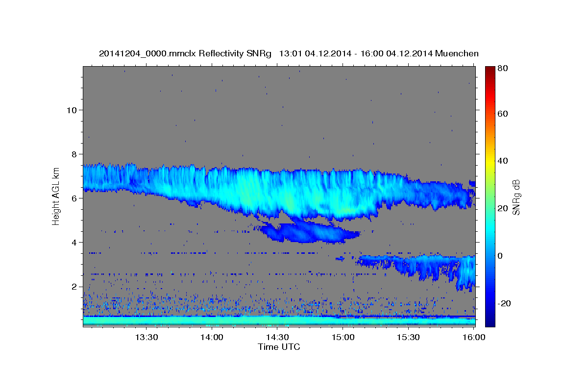Click the height tick label 6

coord(73,198)
